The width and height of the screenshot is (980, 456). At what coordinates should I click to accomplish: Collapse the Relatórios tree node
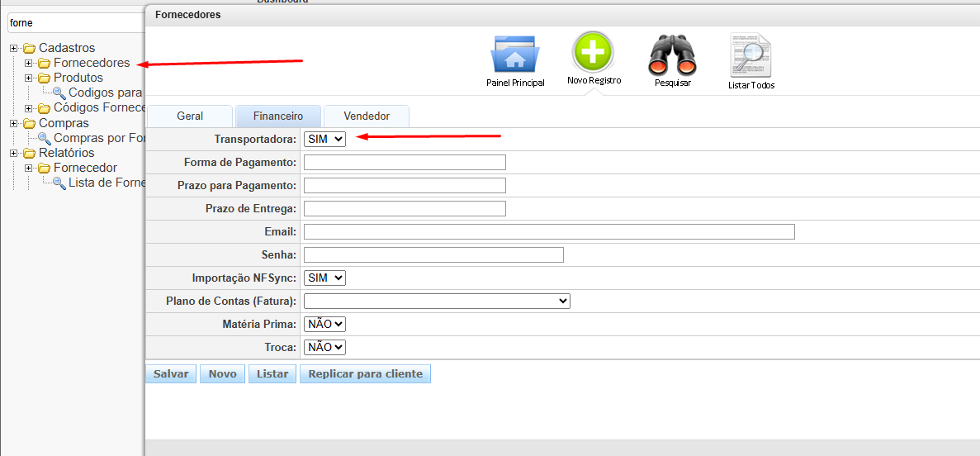[14, 153]
